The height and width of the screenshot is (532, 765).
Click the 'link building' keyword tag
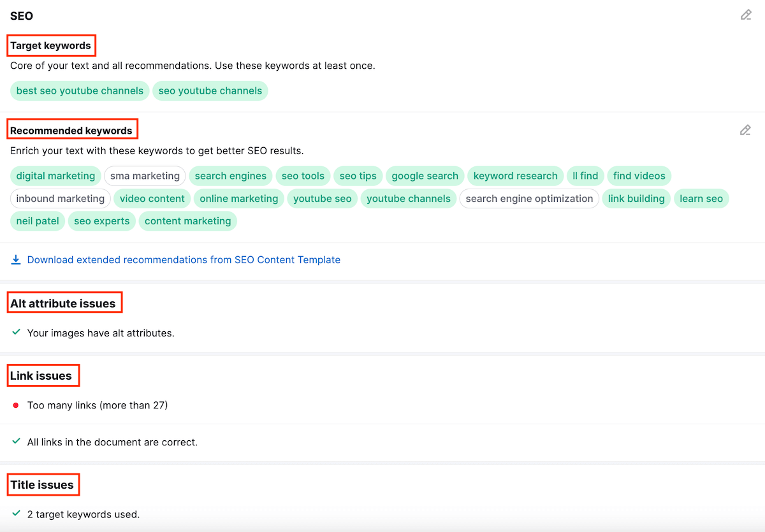636,199
